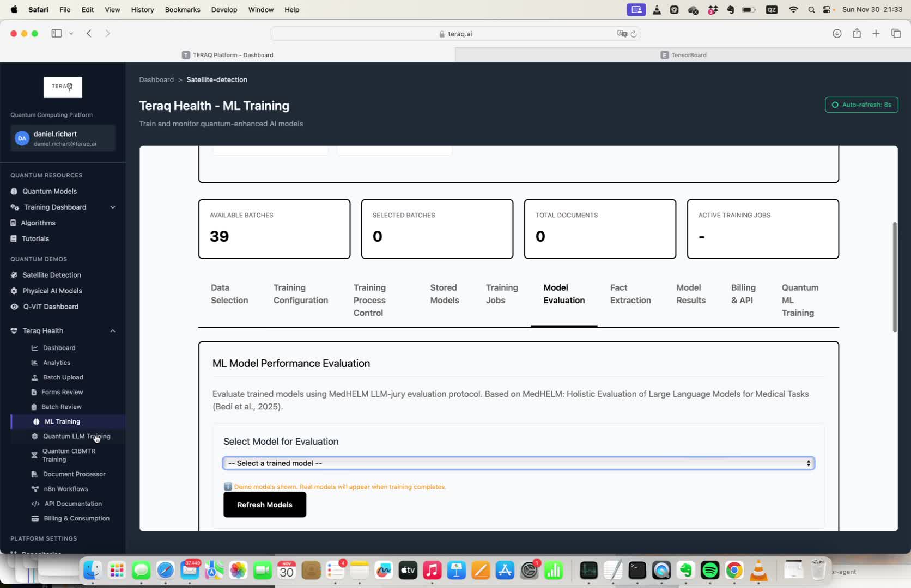Open Billing & Consumption in sidebar

76,518
